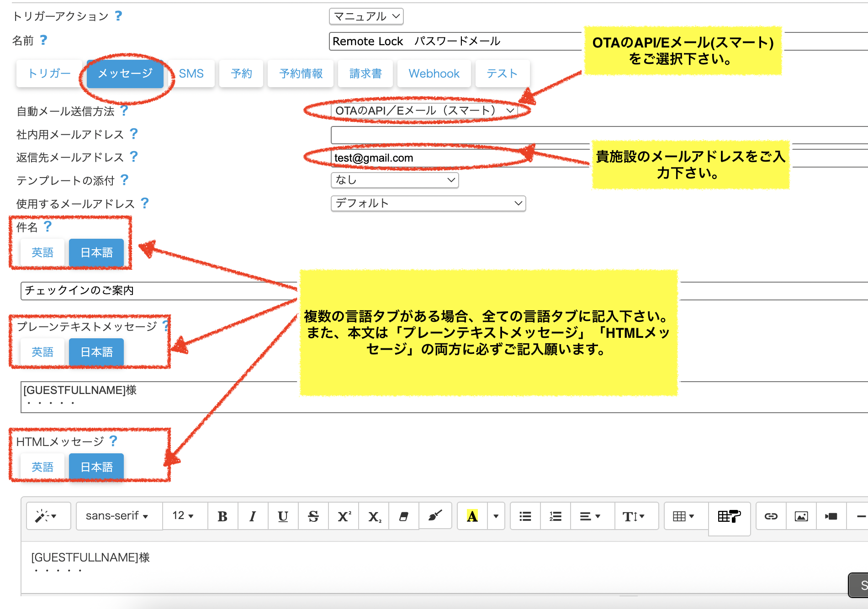Click the 返信先メールアドレス field with test@gmail.com
This screenshot has width=868, height=609.
tap(429, 158)
